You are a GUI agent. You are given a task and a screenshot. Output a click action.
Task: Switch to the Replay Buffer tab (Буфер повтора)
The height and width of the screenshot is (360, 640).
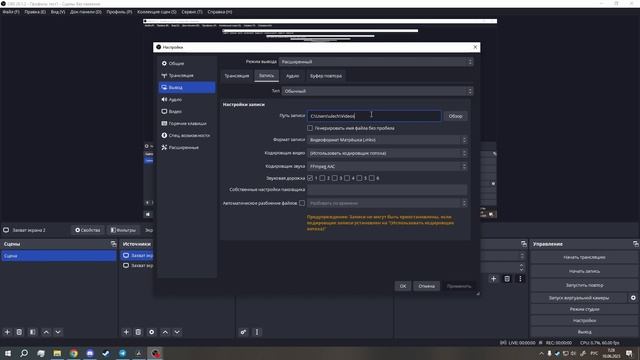(326, 76)
